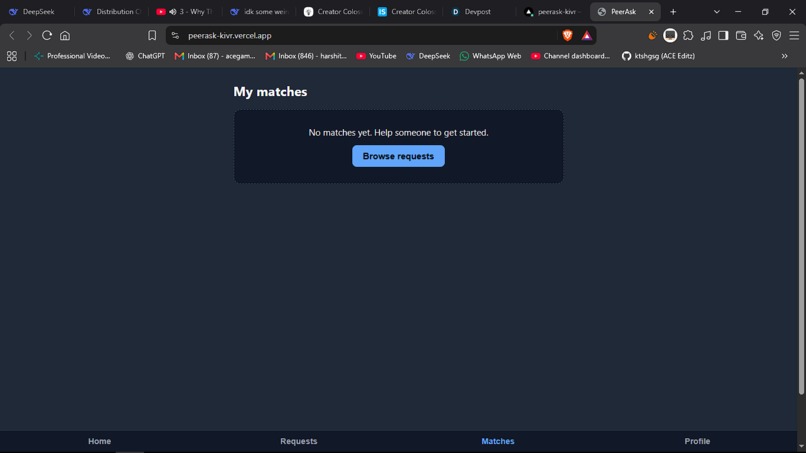Click the Browse requests button
This screenshot has height=453, width=806.
pyautogui.click(x=398, y=156)
